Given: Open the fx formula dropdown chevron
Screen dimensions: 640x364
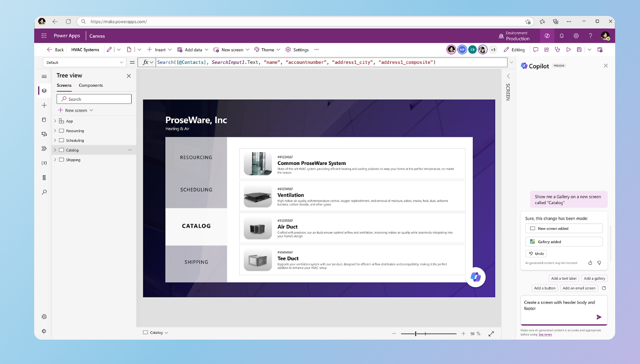Looking at the screenshot, I should pyautogui.click(x=152, y=62).
